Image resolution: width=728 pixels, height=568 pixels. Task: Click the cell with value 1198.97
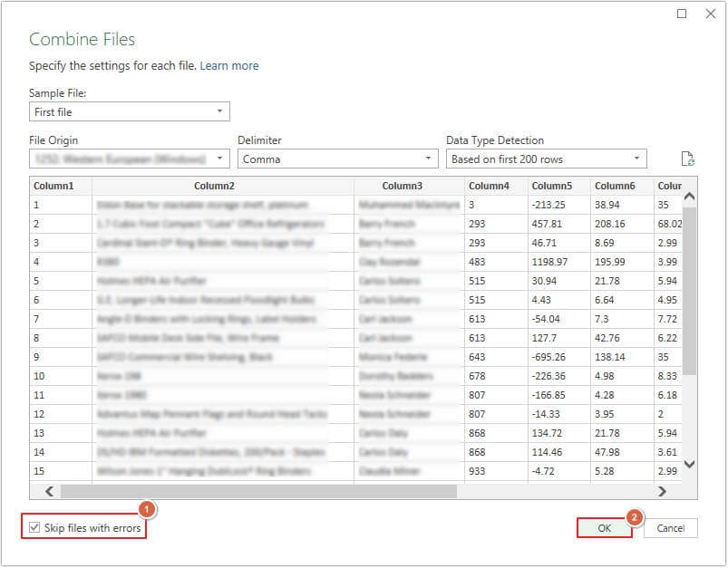(552, 262)
